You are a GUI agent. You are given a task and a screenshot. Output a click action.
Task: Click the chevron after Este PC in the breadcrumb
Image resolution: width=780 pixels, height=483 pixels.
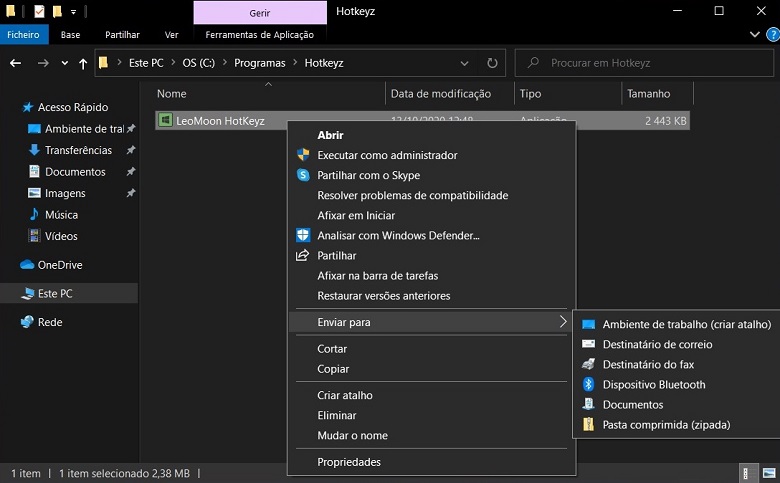click(173, 63)
